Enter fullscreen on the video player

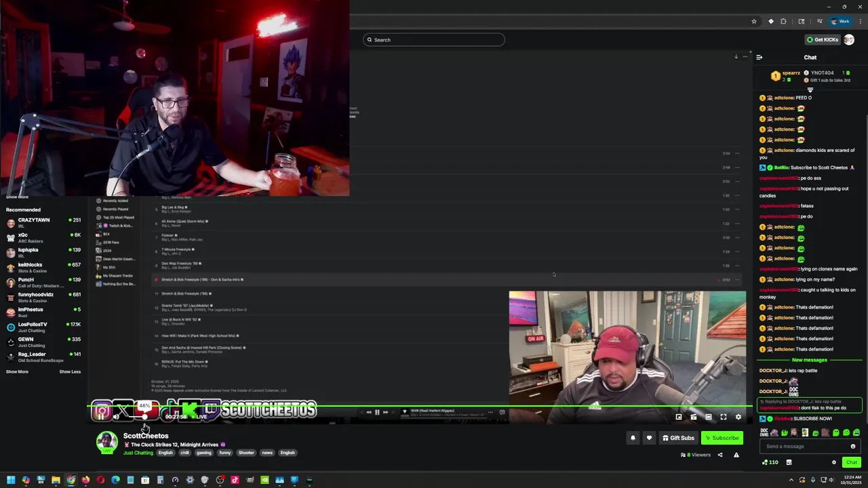724,417
